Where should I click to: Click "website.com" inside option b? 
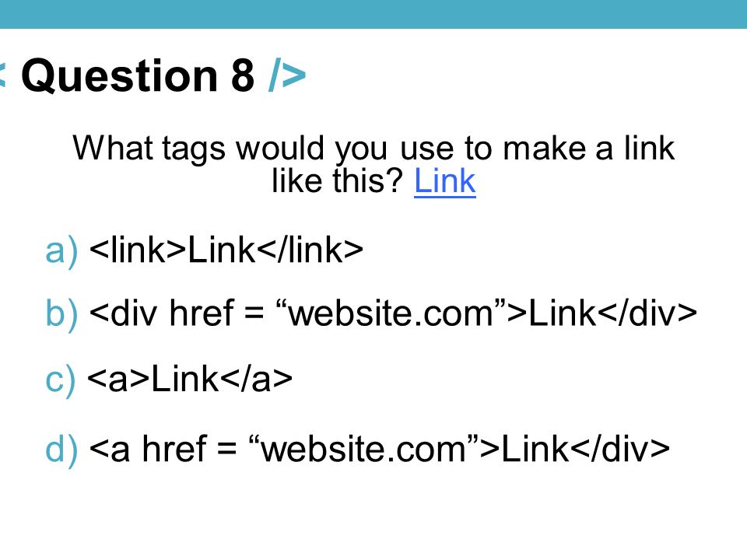click(391, 313)
